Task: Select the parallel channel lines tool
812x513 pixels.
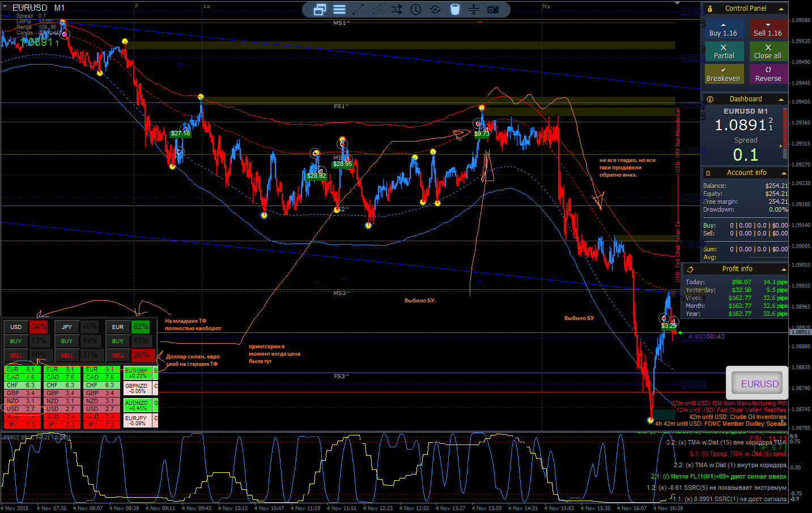Action: [377, 10]
